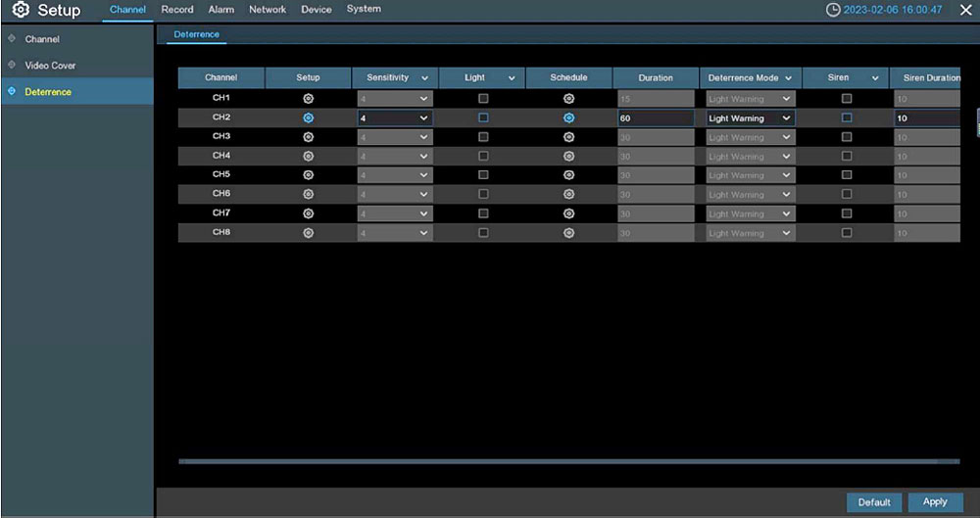This screenshot has height=518, width=980.
Task: Open CH4 setup gear icon
Action: pos(308,157)
